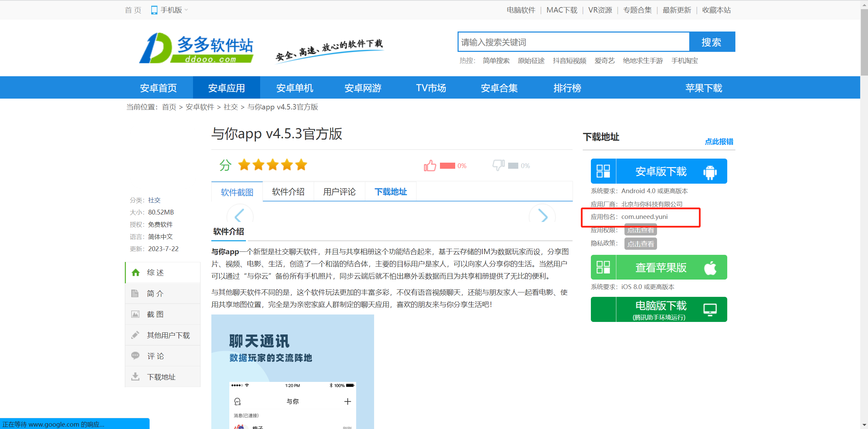Viewport: 868px width, 429px height.
Task: Switch to the 用户评论 tab
Action: point(339,192)
